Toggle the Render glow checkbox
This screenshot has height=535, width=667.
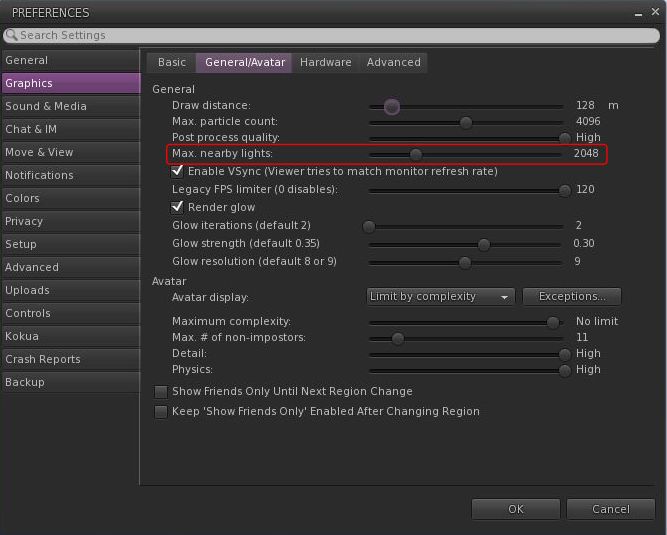click(x=178, y=207)
